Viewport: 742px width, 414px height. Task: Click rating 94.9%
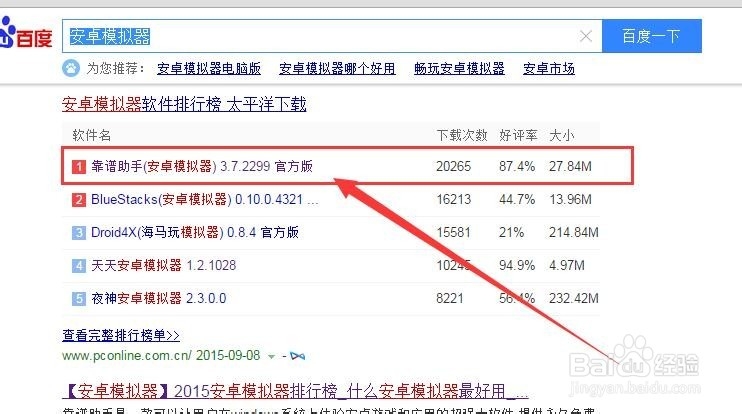click(x=517, y=265)
